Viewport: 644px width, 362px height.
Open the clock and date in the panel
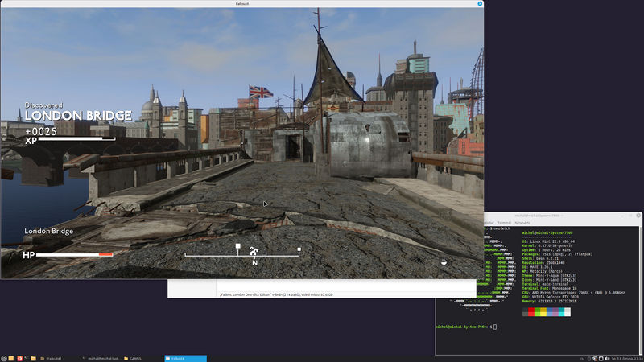pos(627,359)
